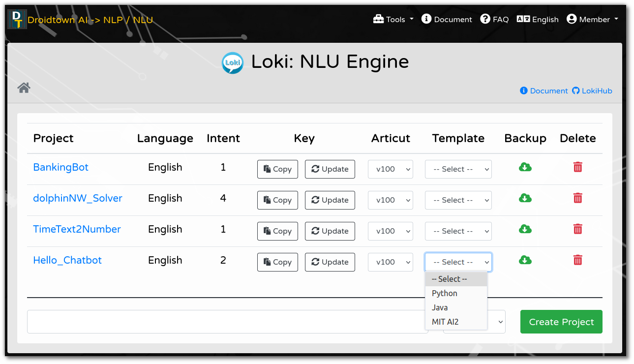This screenshot has height=364, width=634.
Task: Delete the dolphinNW_Solver project
Action: (x=577, y=198)
